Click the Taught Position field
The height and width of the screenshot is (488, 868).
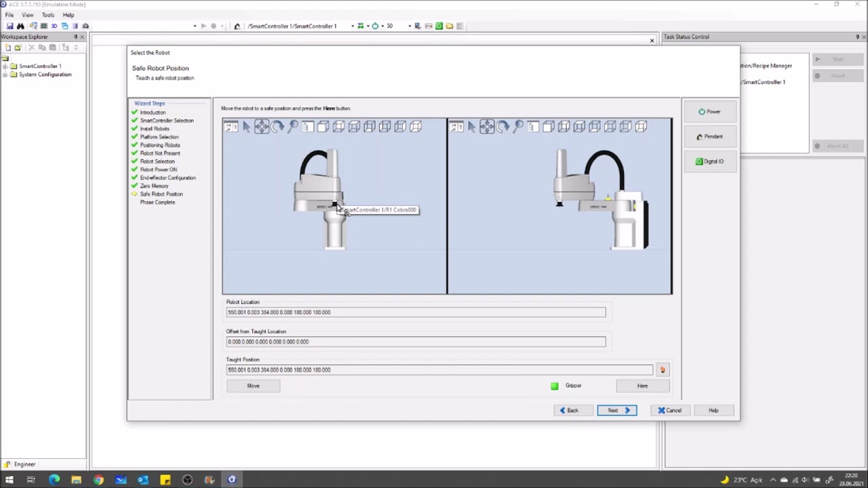click(x=439, y=370)
